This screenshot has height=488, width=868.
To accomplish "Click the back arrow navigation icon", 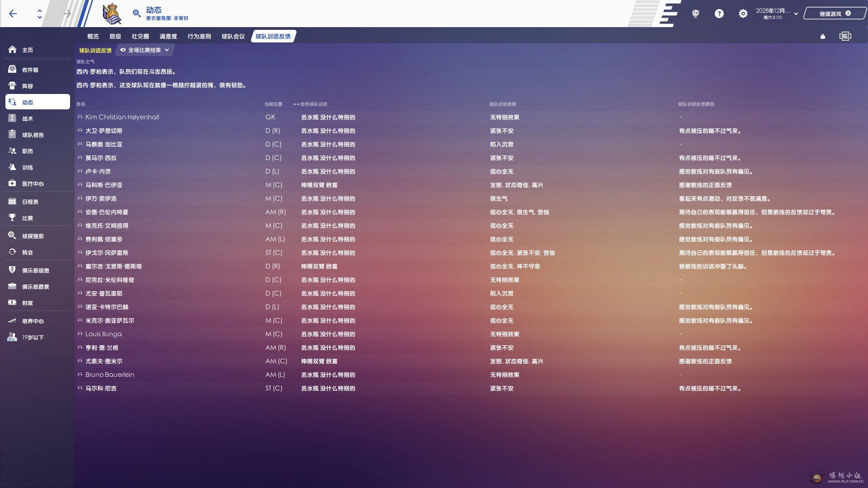I will coord(13,14).
